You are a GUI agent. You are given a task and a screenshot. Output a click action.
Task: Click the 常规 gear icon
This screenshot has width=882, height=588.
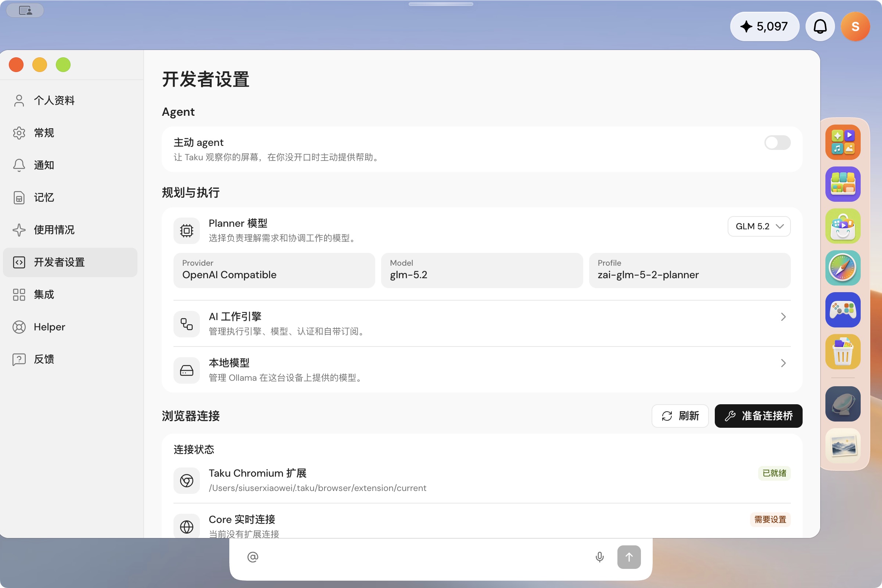tap(19, 133)
